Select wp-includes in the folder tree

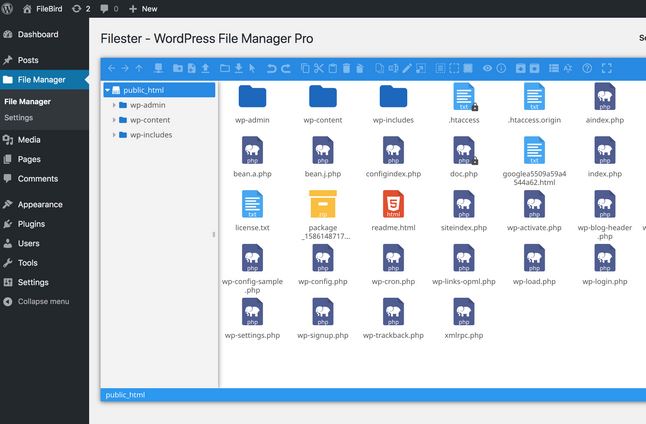151,135
